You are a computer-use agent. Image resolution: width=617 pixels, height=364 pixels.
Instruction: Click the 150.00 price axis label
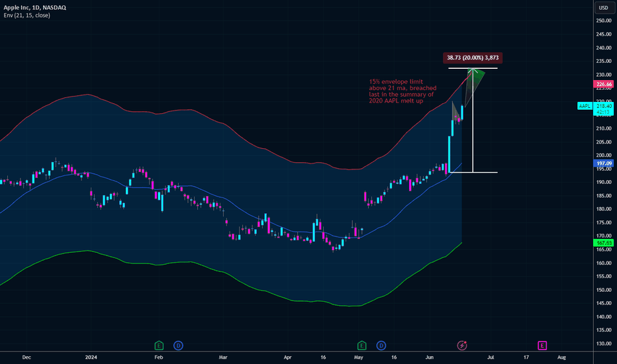click(x=604, y=290)
